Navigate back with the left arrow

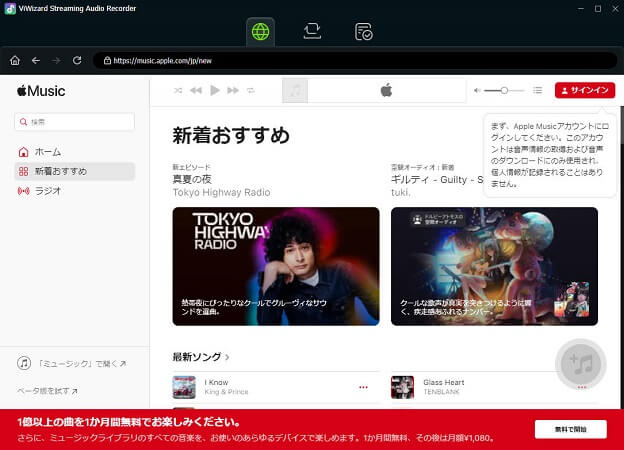pos(36,60)
